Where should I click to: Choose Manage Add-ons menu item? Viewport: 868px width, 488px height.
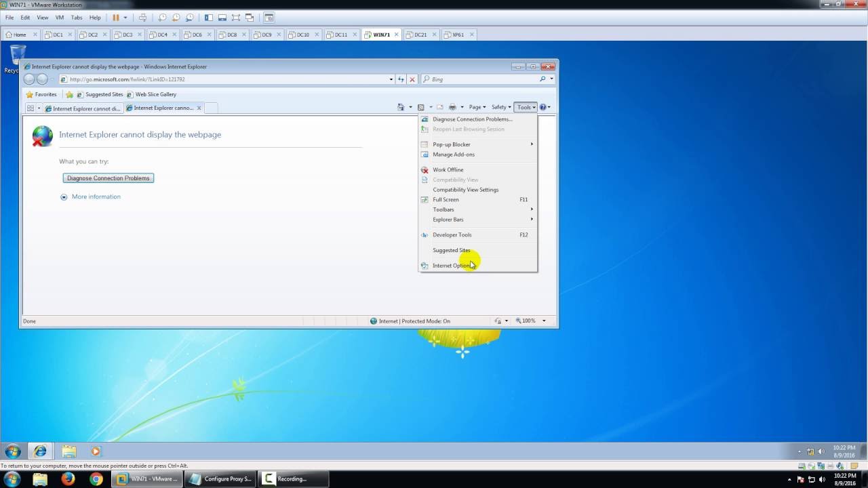[477, 155]
